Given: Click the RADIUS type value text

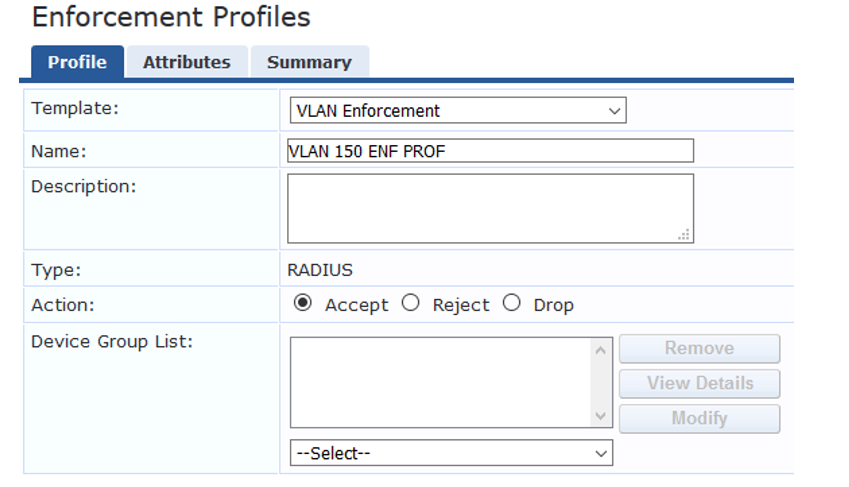Looking at the screenshot, I should 320,270.
